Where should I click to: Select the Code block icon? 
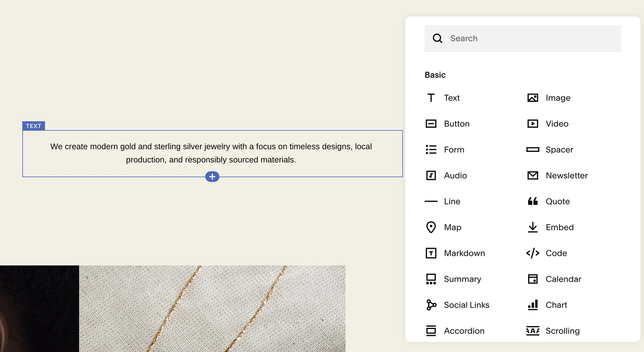533,253
